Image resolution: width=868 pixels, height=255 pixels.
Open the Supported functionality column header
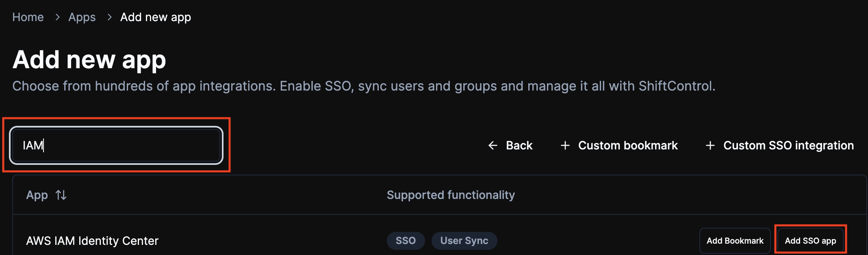(x=451, y=195)
